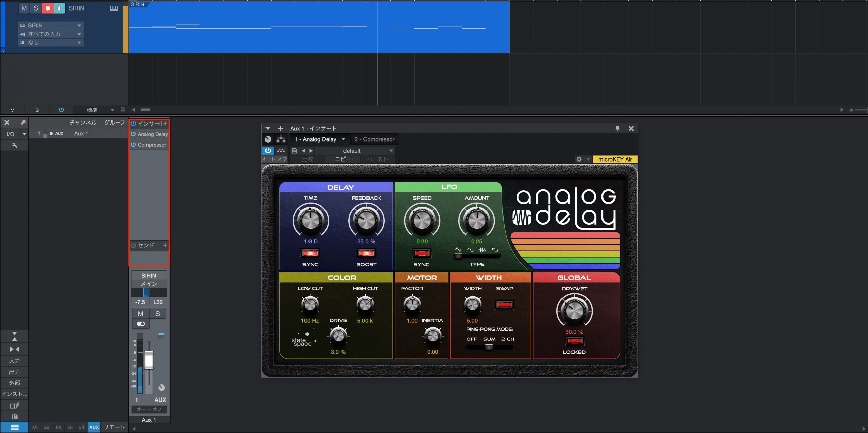Toggle channel mode stereo/mono icon
The height and width of the screenshot is (433, 868).
pyautogui.click(x=141, y=324)
